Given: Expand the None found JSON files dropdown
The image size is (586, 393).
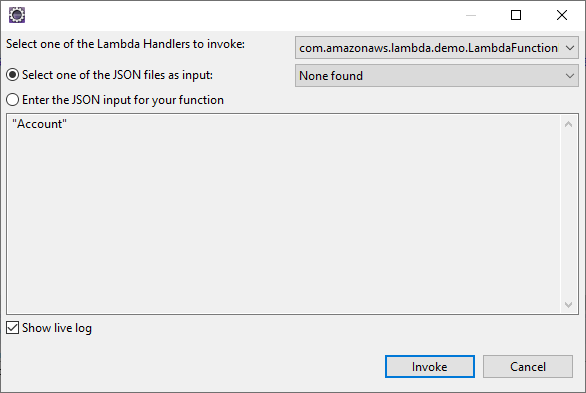Looking at the screenshot, I should [x=437, y=76].
